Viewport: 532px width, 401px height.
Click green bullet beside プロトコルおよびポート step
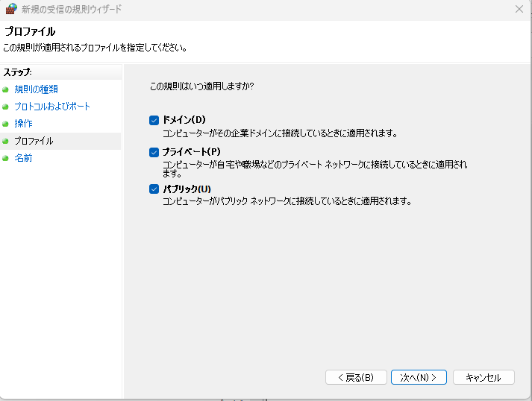[x=6, y=107]
